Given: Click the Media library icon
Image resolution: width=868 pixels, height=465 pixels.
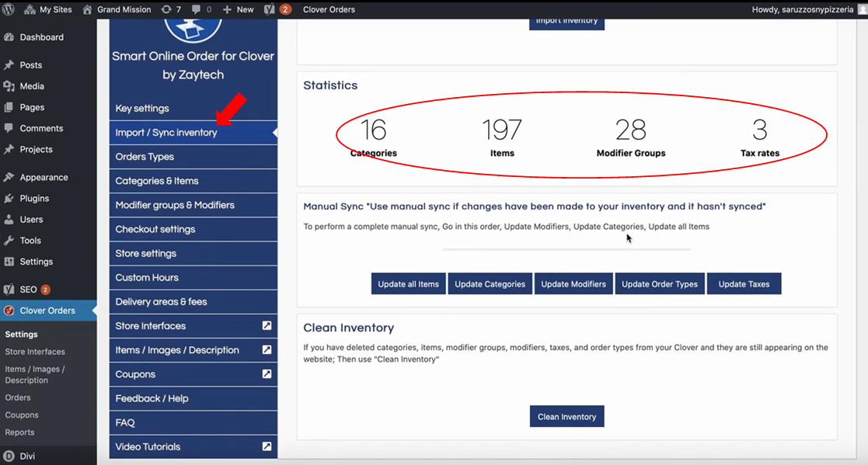Looking at the screenshot, I should tap(9, 86).
